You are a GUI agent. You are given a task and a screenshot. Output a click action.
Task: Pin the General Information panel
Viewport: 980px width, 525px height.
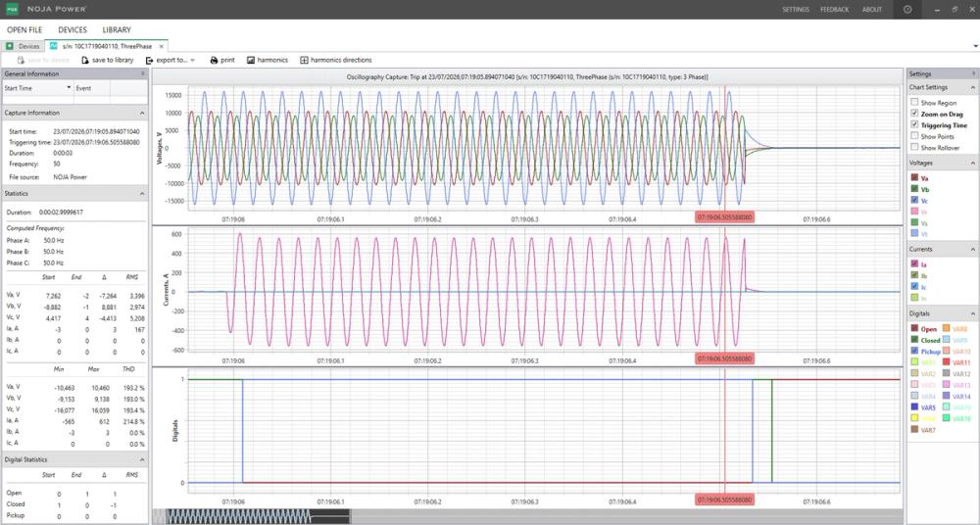[142, 73]
